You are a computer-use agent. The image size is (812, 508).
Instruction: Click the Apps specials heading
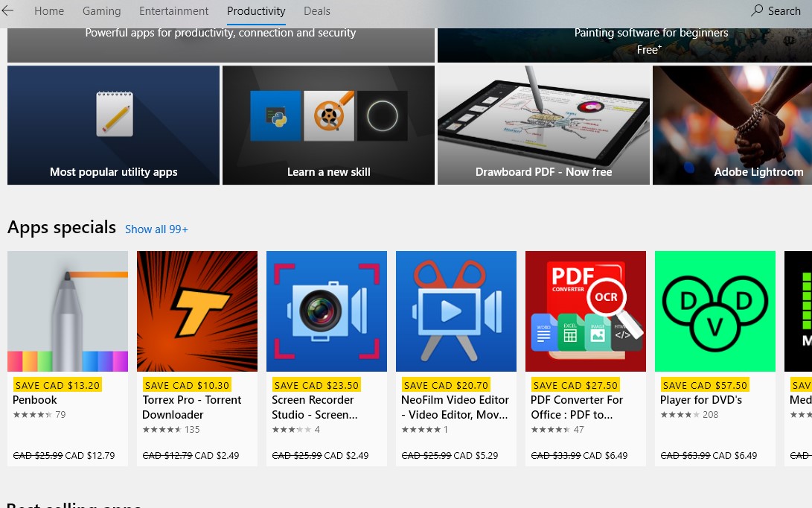(62, 228)
